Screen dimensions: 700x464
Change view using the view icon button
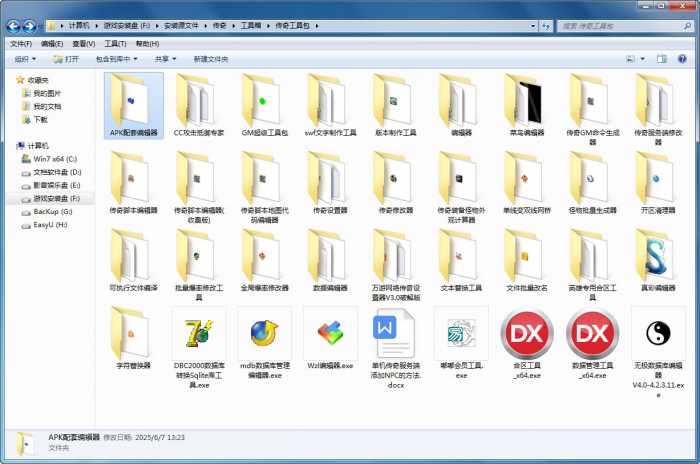tap(630, 59)
